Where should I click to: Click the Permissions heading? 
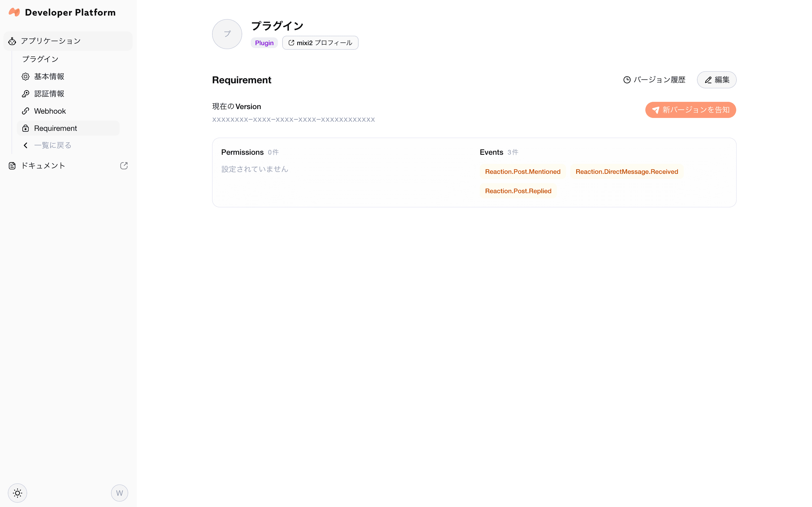pyautogui.click(x=242, y=152)
